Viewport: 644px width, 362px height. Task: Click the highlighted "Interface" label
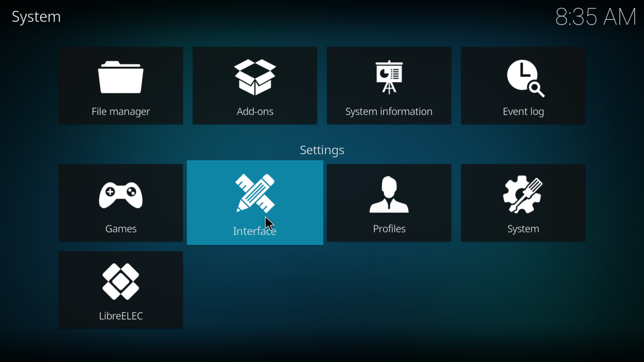pyautogui.click(x=254, y=231)
